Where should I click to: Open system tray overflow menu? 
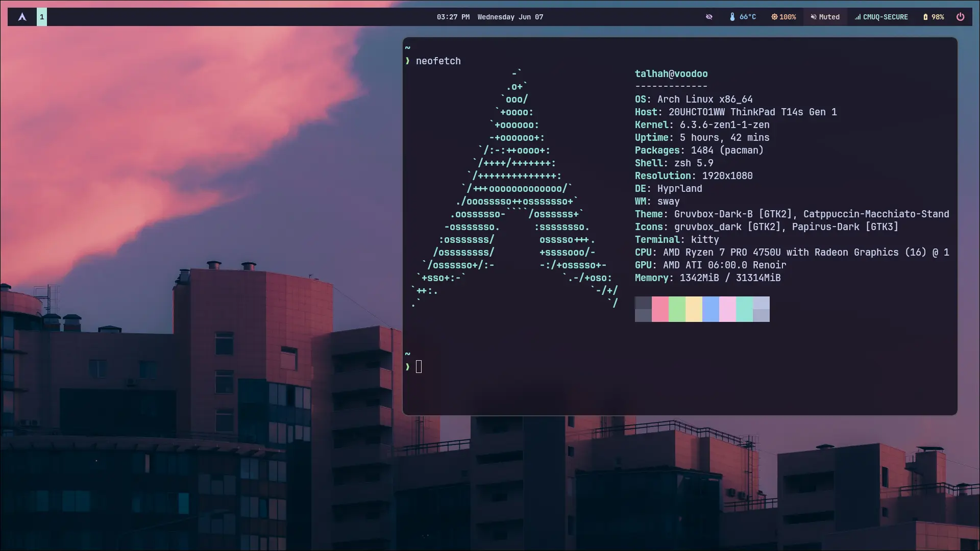tap(709, 17)
